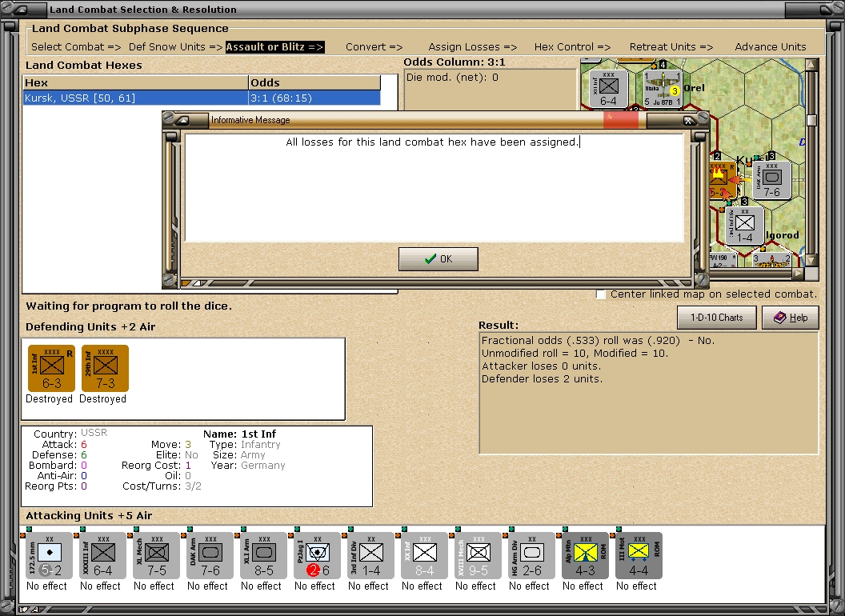
Task: Click the Odds column header
Action: click(x=314, y=82)
